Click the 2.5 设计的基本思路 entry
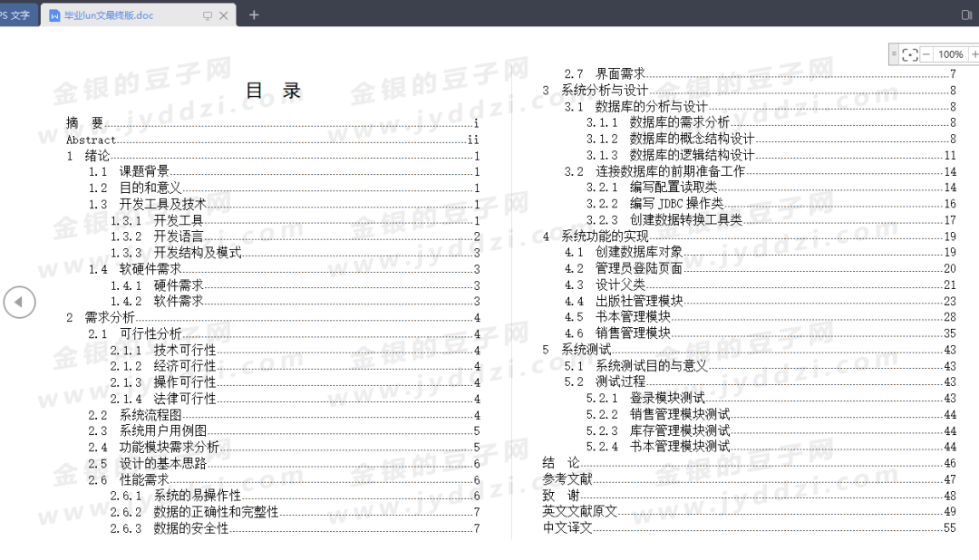The height and width of the screenshot is (560, 979). tap(284, 463)
